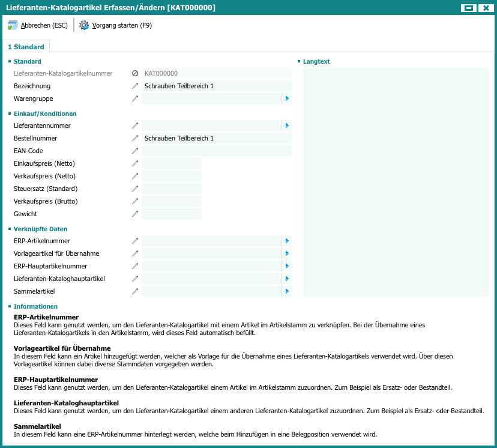Switch to the 1 Standard tab

pos(26,47)
